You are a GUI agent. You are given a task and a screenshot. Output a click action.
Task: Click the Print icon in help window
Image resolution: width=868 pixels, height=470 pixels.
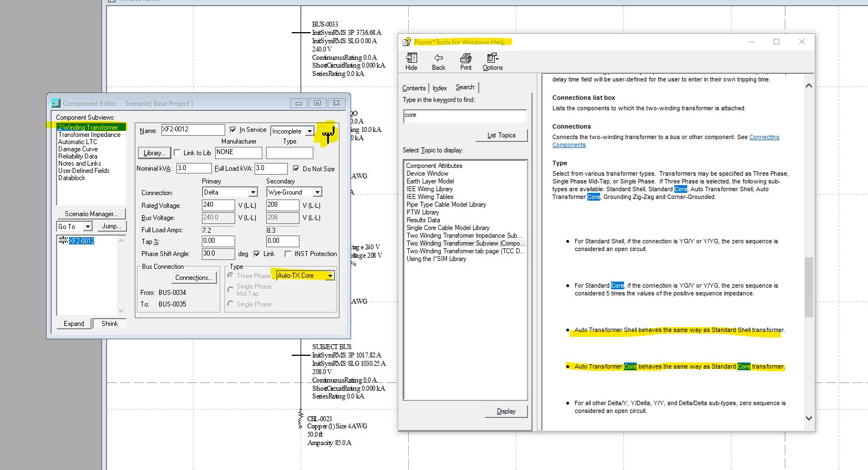coord(465,62)
